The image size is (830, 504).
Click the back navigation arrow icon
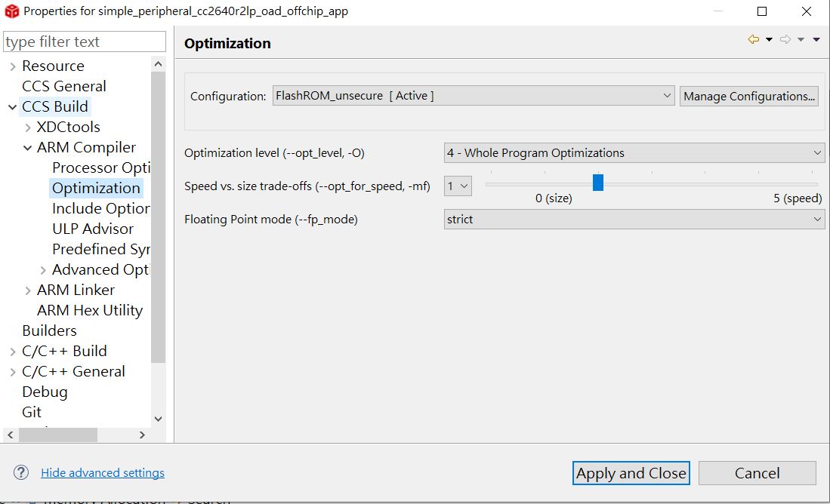(753, 39)
